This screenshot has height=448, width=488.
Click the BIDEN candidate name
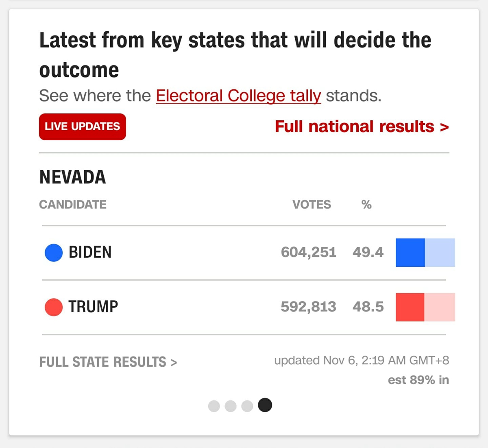click(90, 252)
